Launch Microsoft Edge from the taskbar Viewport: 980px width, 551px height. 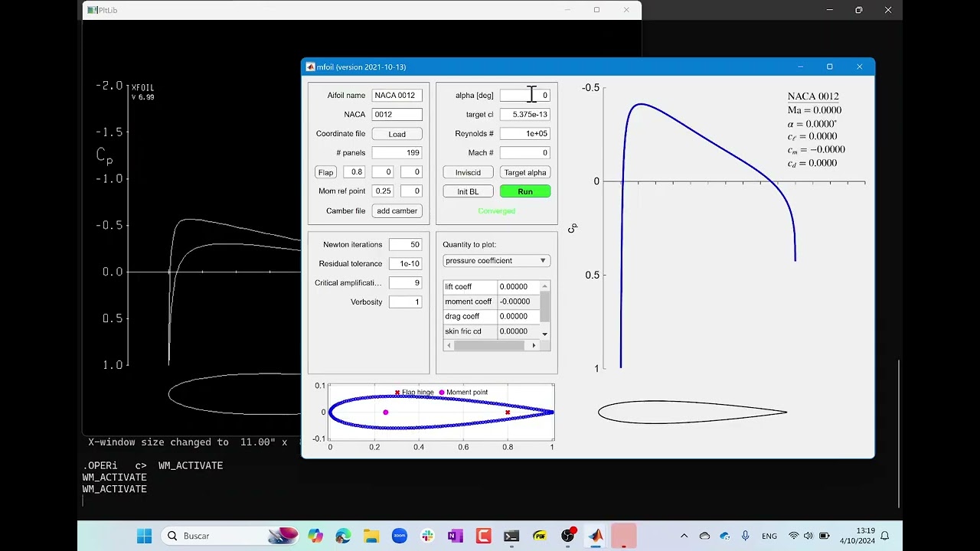(x=343, y=536)
